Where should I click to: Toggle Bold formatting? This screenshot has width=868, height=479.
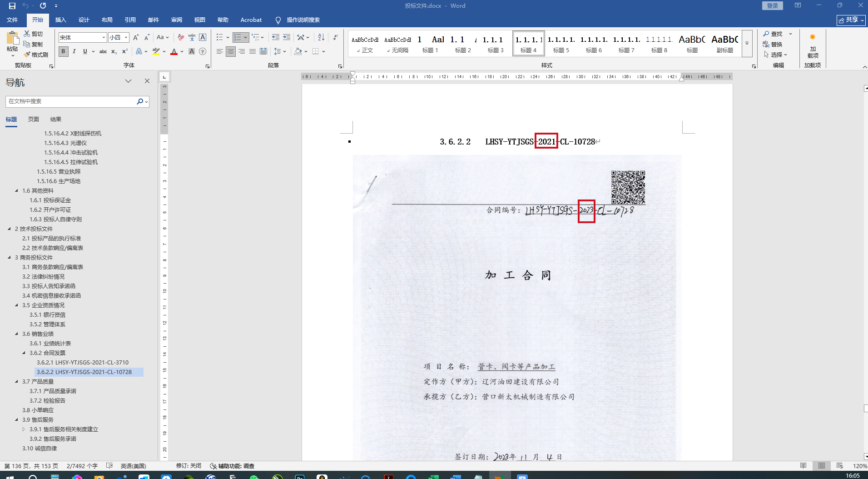(x=64, y=51)
